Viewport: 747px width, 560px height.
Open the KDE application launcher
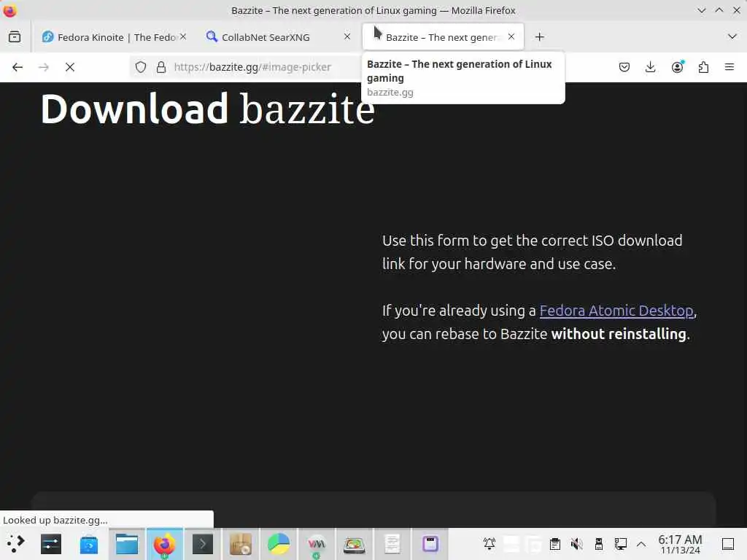pos(15,544)
